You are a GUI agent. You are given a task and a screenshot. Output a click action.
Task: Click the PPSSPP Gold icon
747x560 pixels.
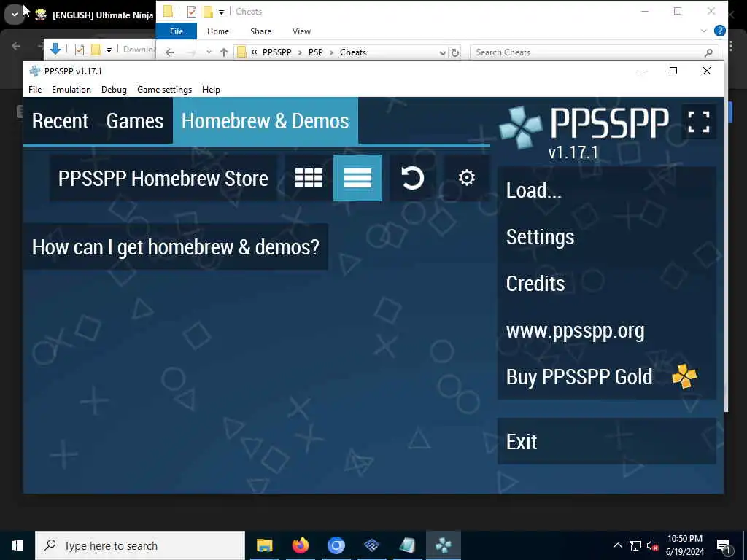pos(684,376)
